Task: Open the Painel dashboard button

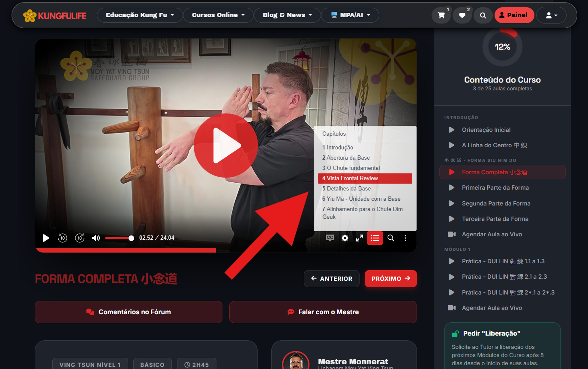Action: 514,15
